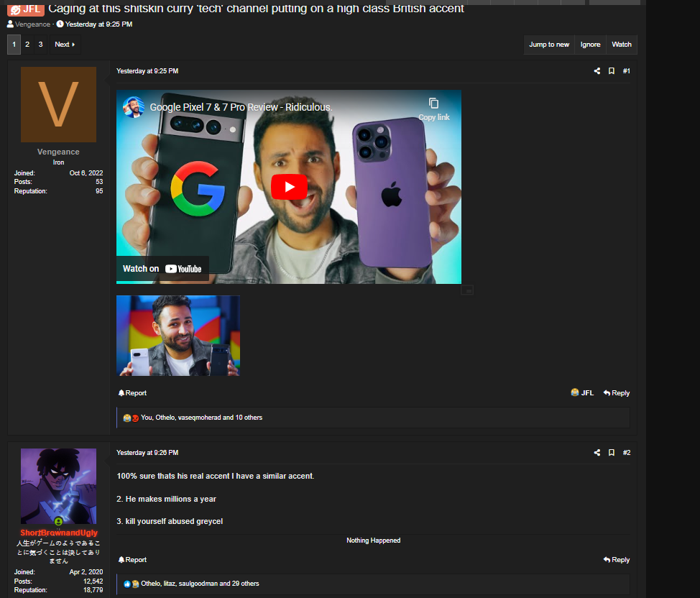Click the share icon on post #2
700x598 pixels.
pos(597,452)
